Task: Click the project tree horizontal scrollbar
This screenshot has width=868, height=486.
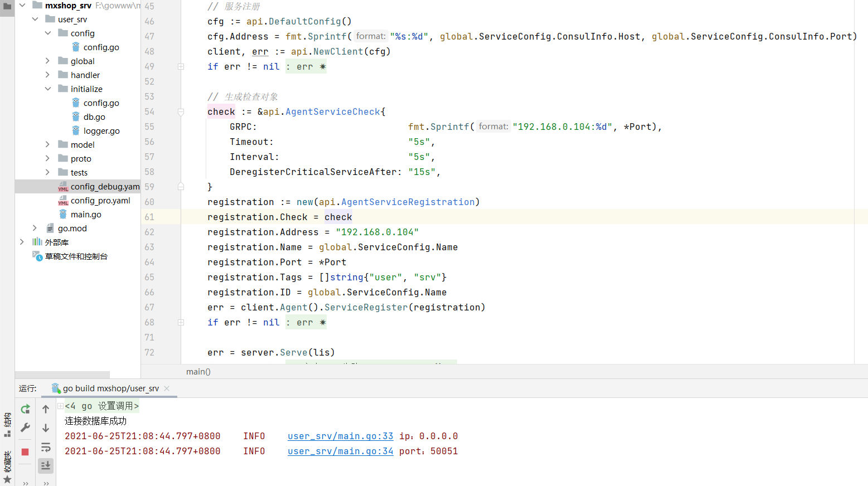Action: (x=62, y=375)
